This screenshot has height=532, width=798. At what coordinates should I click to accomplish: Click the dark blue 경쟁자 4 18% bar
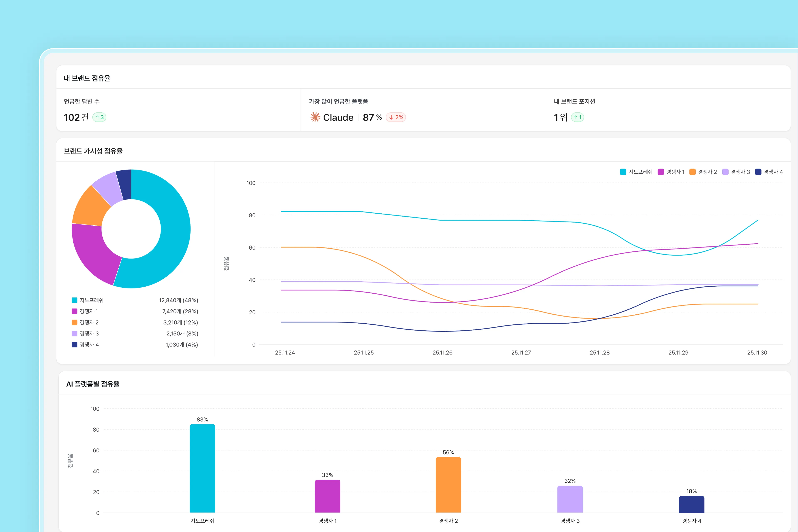[x=691, y=505]
